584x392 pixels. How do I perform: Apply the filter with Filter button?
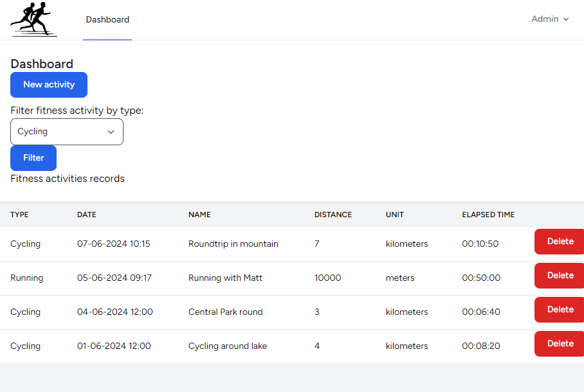[33, 158]
